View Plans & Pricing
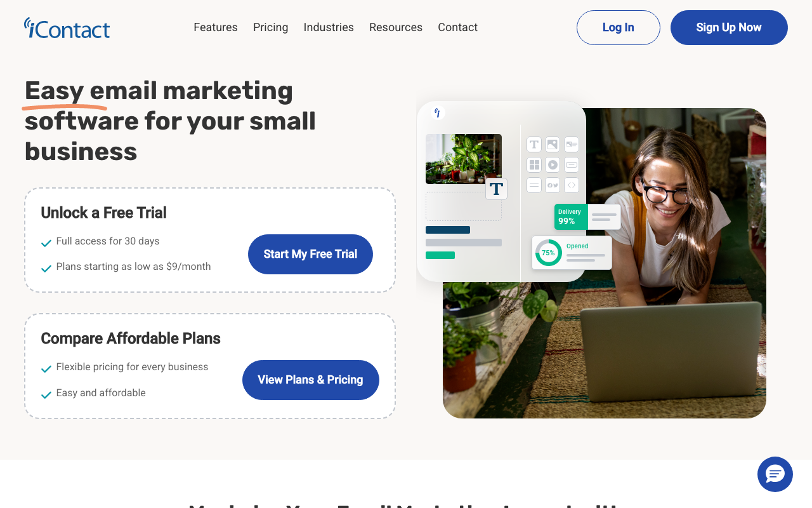Image resolution: width=812 pixels, height=508 pixels. [311, 380]
